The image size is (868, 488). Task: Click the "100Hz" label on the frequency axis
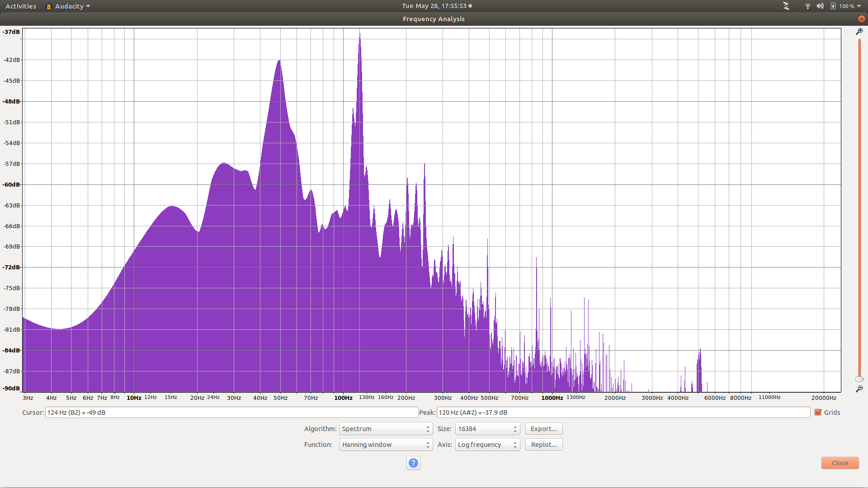343,398
